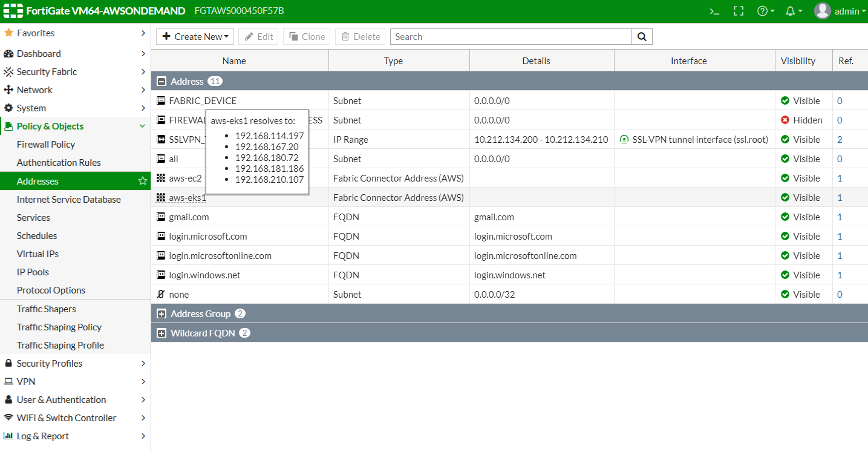The width and height of the screenshot is (868, 452).
Task: Click the none address icon
Action: (x=161, y=295)
